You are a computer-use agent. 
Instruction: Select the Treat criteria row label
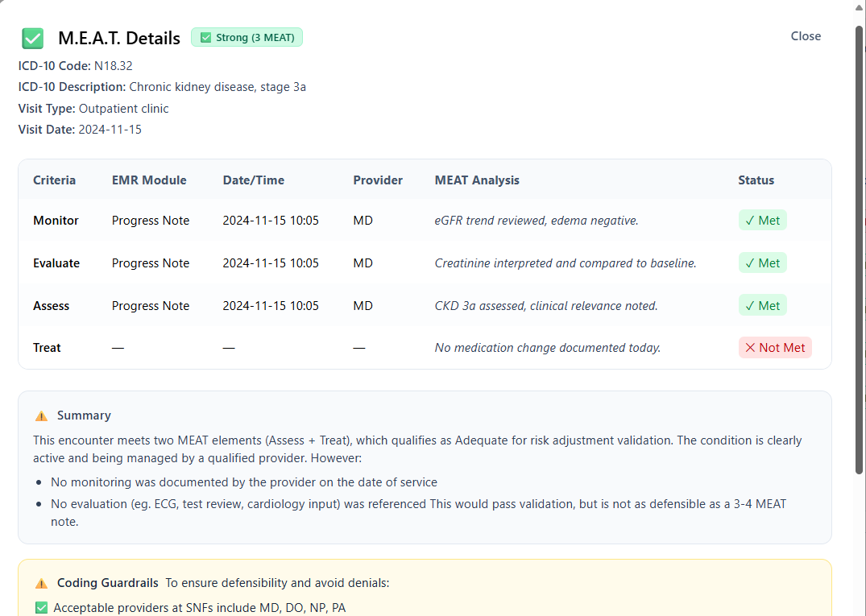pos(47,348)
